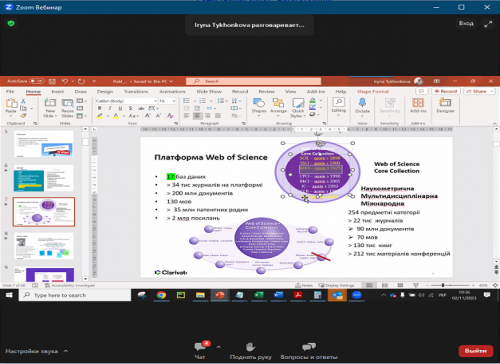The image size is (500, 364).
Task: Click the Share button in the ribbon
Action: 479,91
